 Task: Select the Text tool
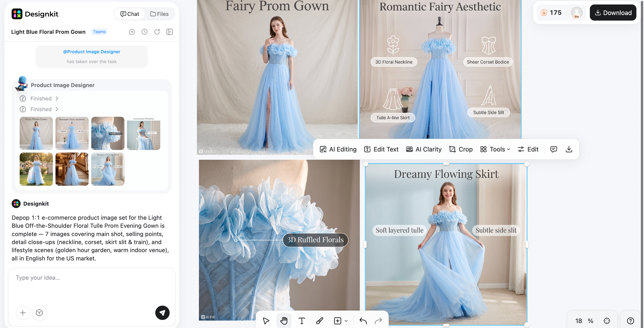point(302,320)
